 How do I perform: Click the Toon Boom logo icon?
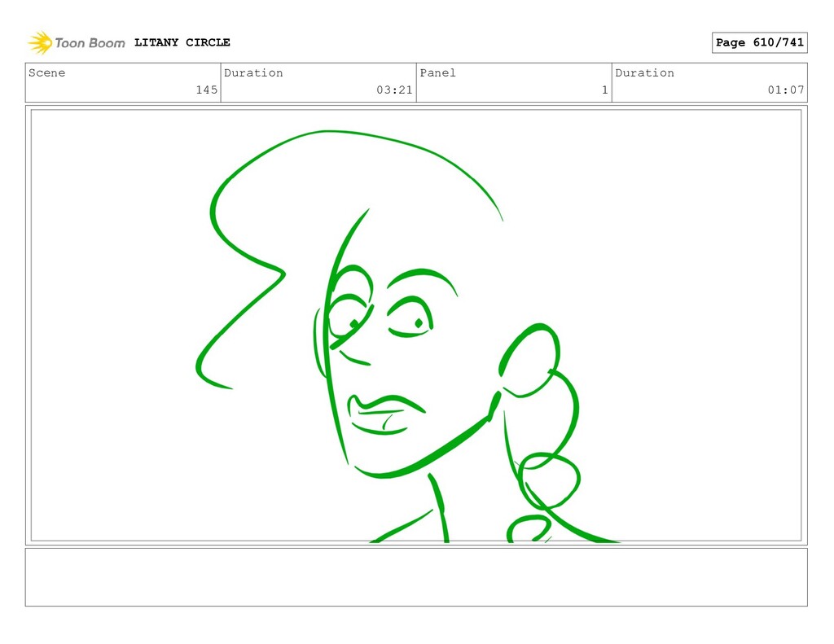[40, 42]
